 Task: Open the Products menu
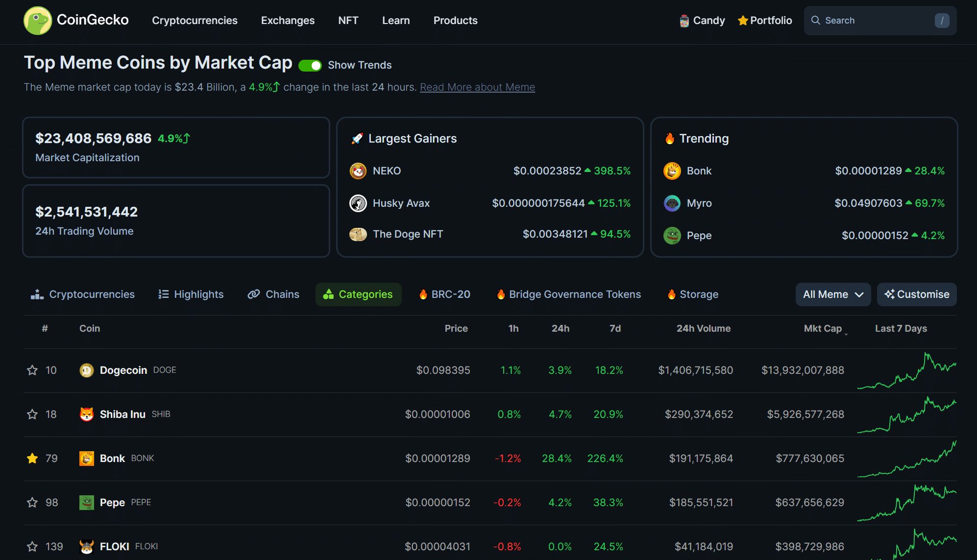(455, 21)
